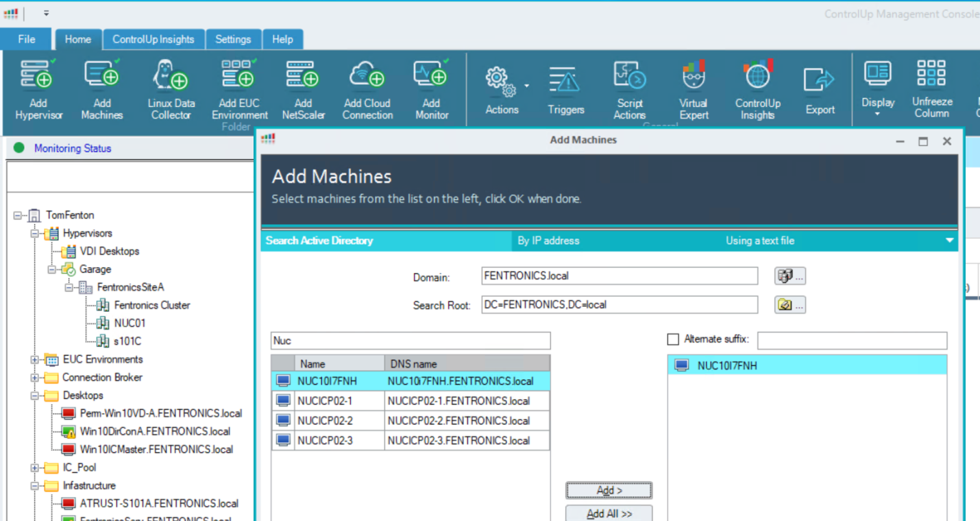980x521 pixels.
Task: Click the Search Root input field
Action: 620,304
